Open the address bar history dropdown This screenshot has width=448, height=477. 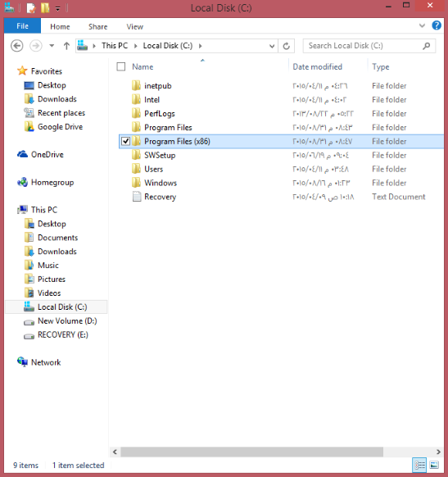click(x=272, y=46)
